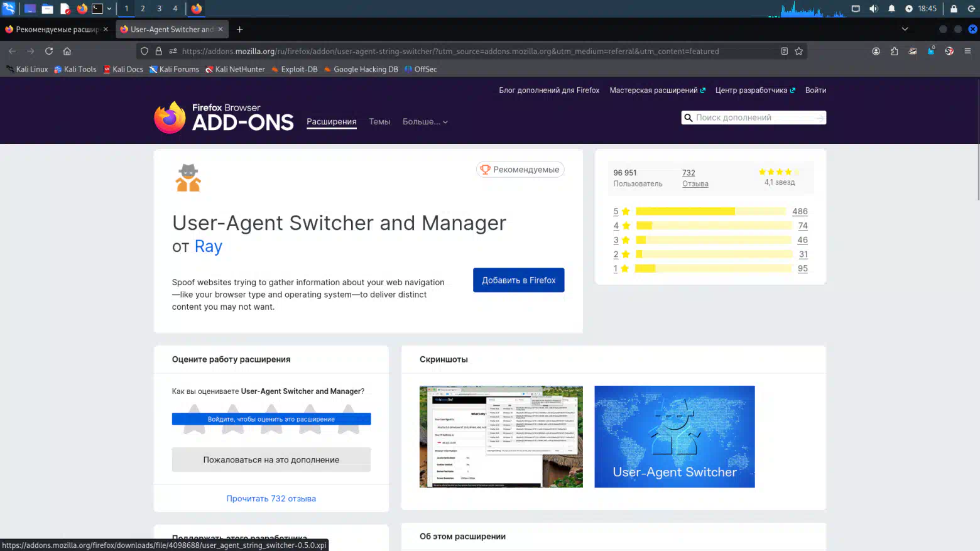Open the Kali Tools bookmark
This screenshot has width=980, height=551.
[75, 69]
